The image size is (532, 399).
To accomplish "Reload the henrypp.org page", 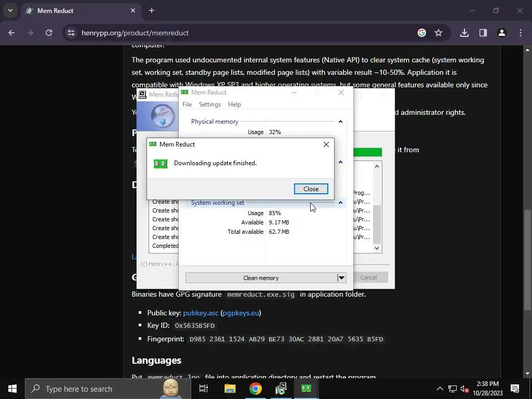I will (49, 33).
